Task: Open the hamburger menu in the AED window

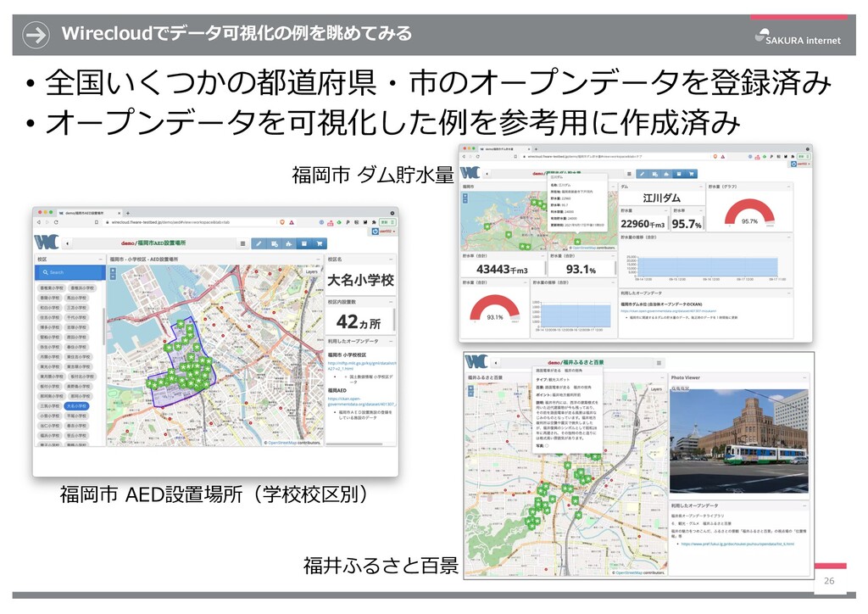Action: (x=242, y=243)
